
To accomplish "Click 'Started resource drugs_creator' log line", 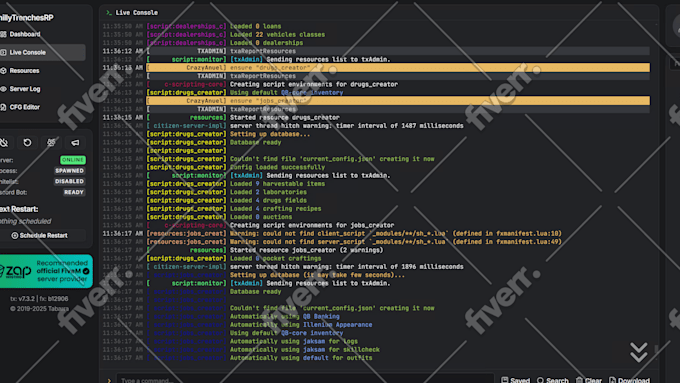I will (x=284, y=118).
